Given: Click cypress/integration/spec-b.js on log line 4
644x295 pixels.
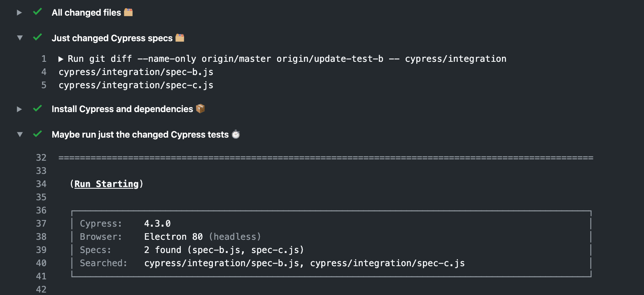Looking at the screenshot, I should [136, 72].
